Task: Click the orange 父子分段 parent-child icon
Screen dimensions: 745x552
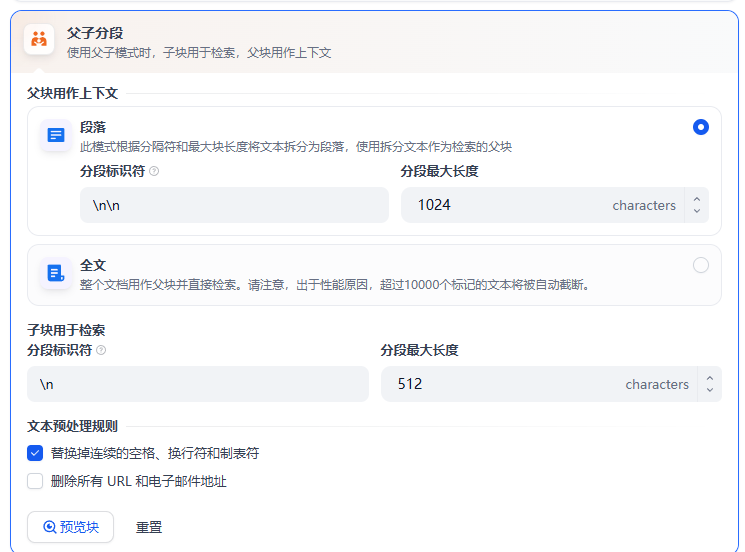Action: tap(39, 39)
